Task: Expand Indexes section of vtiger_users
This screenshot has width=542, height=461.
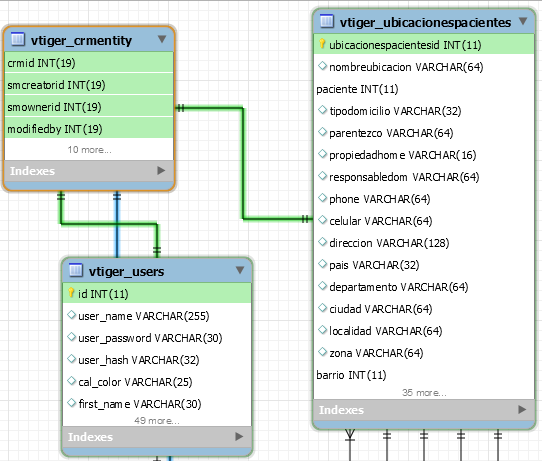Action: (x=239, y=436)
